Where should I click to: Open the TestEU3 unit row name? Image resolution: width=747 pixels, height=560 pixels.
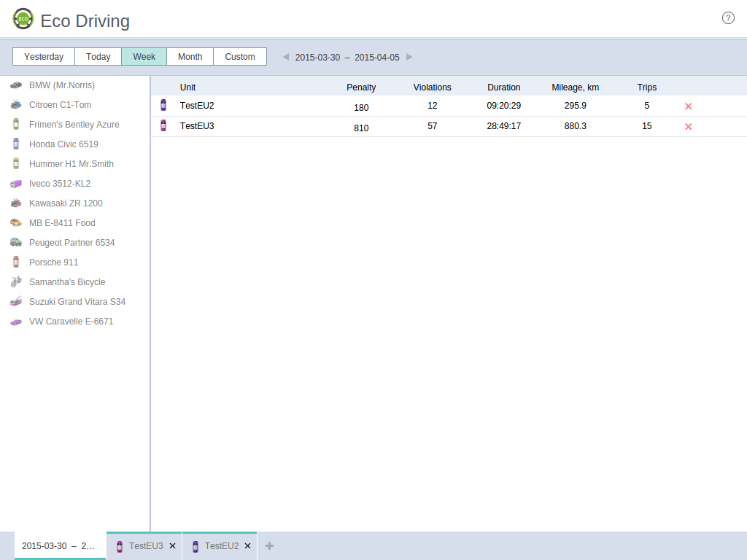click(x=197, y=125)
